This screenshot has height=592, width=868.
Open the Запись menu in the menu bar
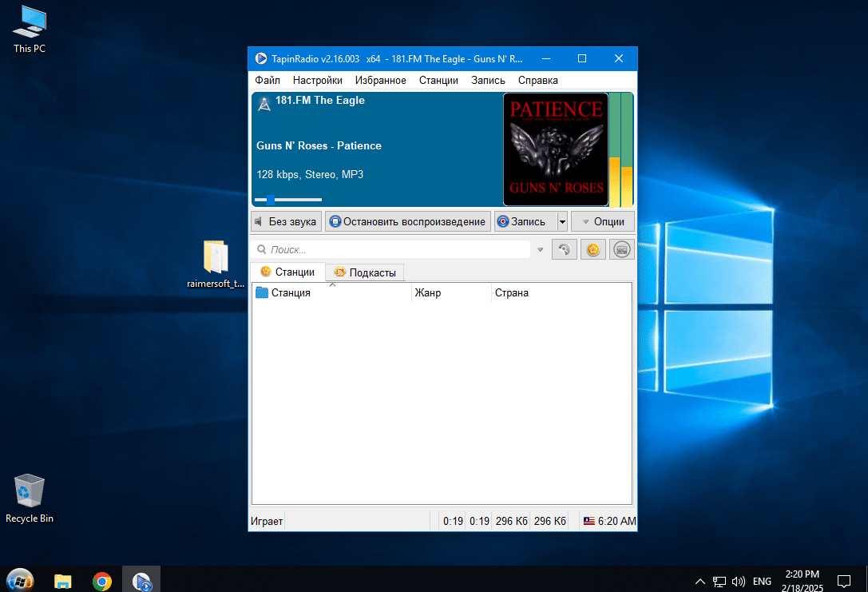[488, 81]
